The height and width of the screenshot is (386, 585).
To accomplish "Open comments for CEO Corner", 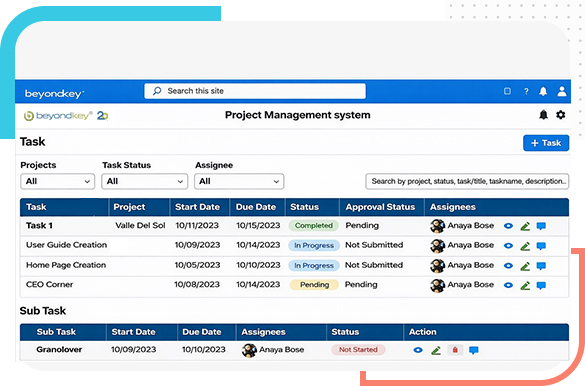I will coord(541,286).
